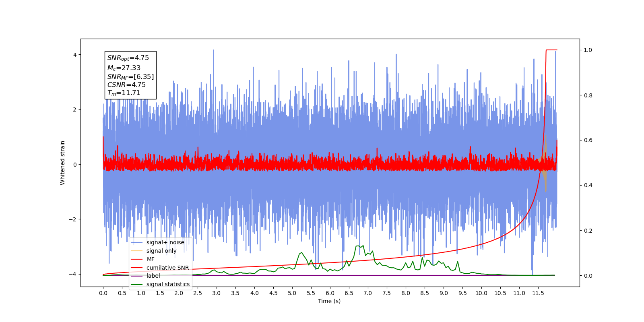This screenshot has width=644, height=322.
Task: Click the 'cumilative SNR' legend entry
Action: (160, 268)
